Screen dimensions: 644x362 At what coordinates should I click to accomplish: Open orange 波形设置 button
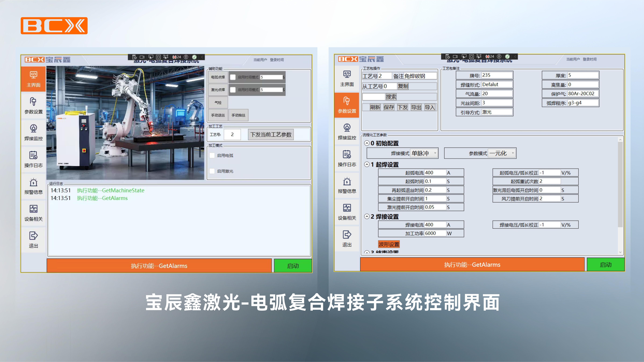pyautogui.click(x=389, y=244)
